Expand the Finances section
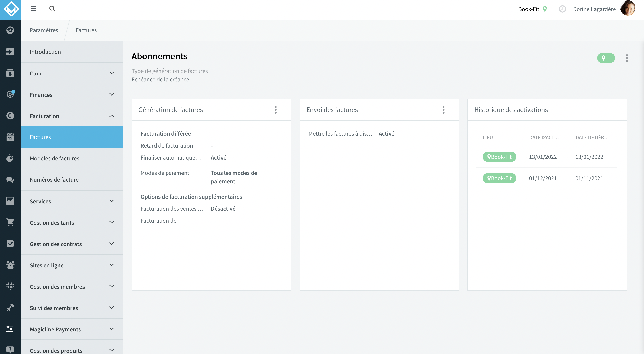The height and width of the screenshot is (354, 644). pos(72,95)
